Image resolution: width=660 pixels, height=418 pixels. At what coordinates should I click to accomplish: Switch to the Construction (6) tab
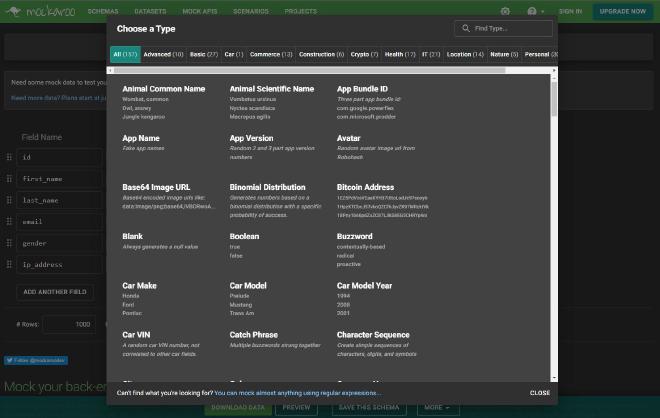coord(321,54)
